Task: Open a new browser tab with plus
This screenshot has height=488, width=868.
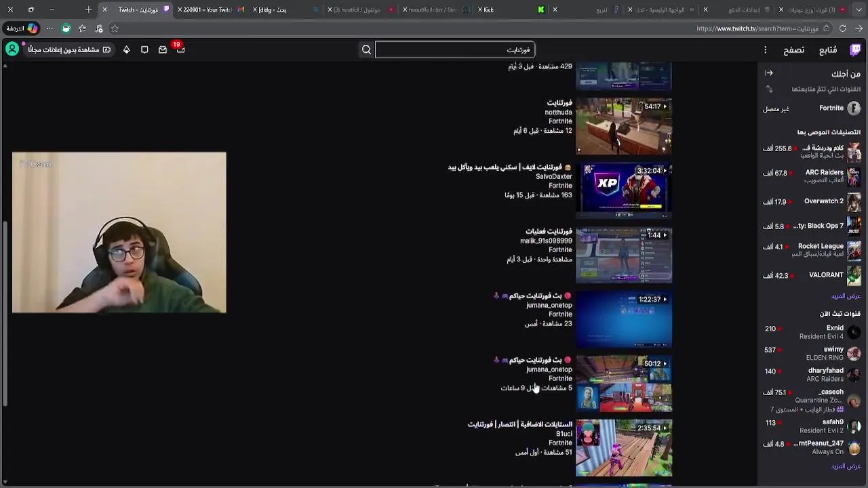Action: (88, 9)
